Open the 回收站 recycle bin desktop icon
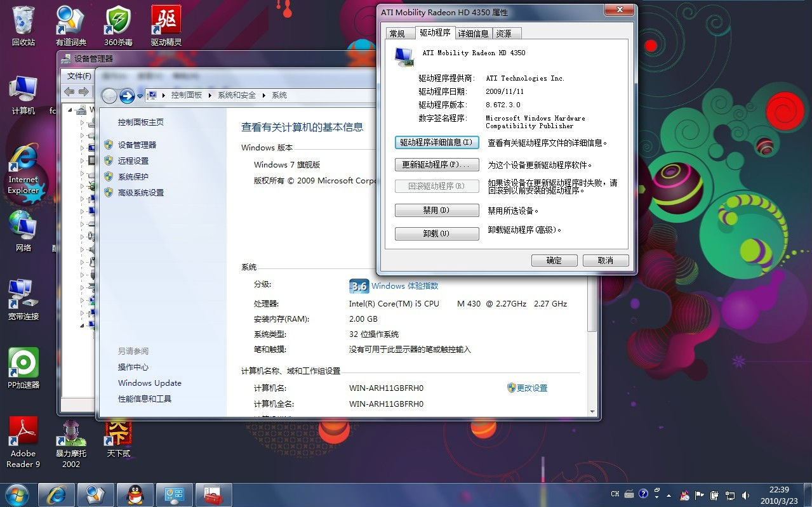 click(23, 26)
